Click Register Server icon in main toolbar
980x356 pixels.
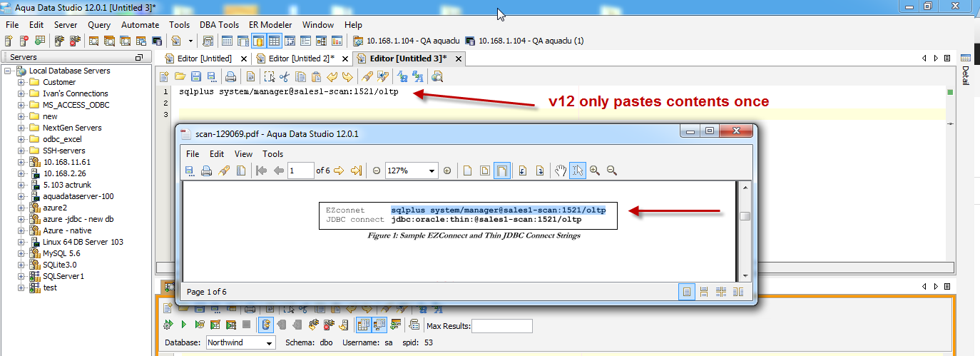click(x=9, y=41)
